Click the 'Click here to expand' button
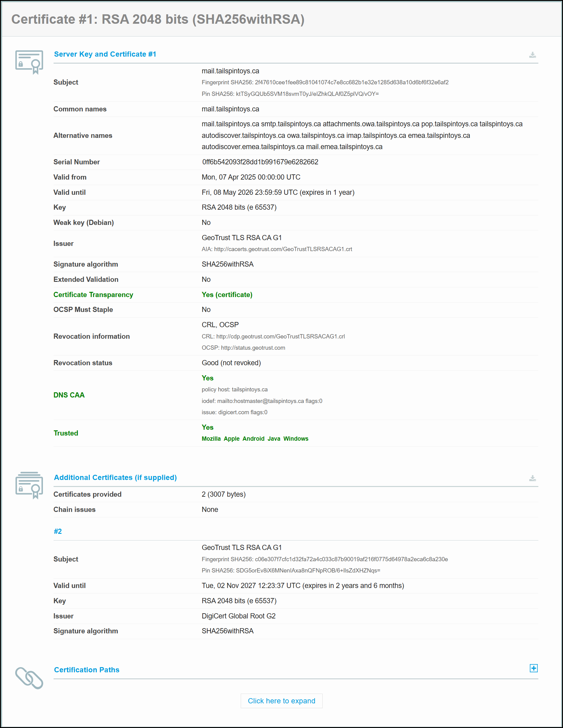 281,701
